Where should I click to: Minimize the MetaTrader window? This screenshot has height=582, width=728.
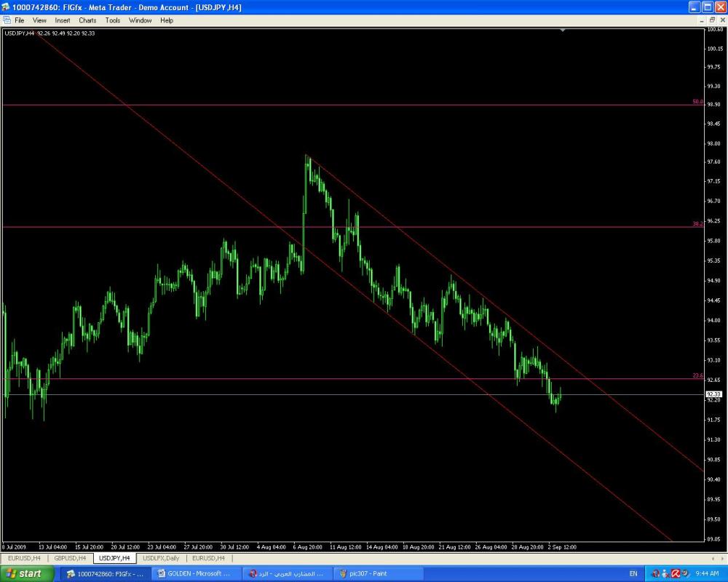tap(694, 7)
